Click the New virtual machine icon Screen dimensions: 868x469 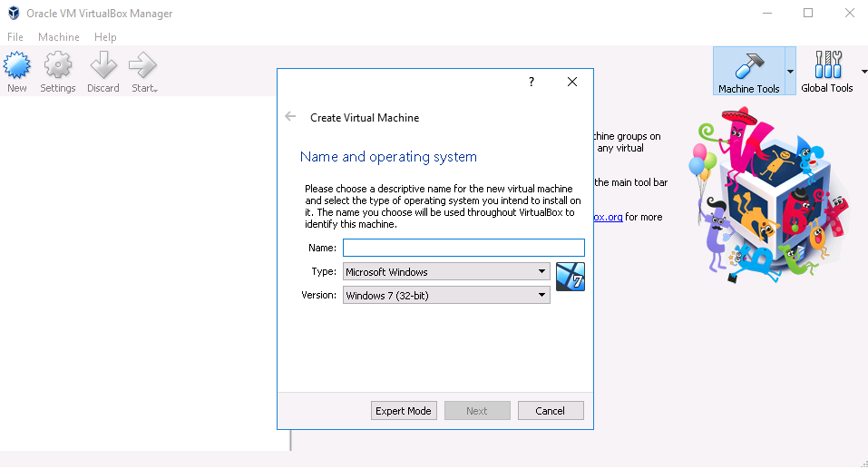coord(17,66)
